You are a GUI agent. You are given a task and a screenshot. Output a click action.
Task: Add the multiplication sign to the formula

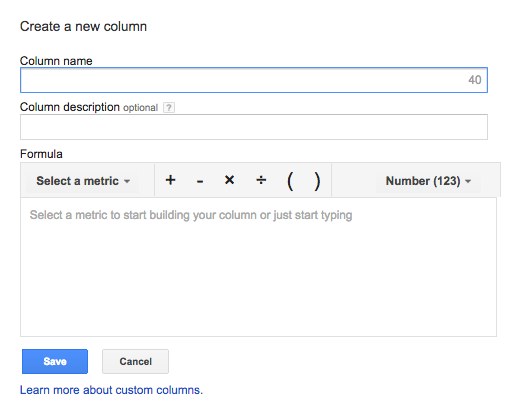click(229, 180)
